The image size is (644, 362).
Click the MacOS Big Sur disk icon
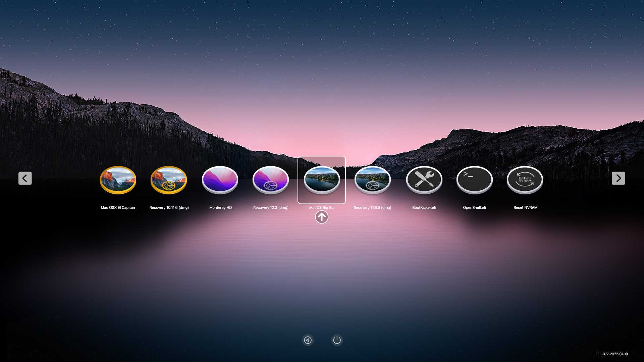point(322,180)
